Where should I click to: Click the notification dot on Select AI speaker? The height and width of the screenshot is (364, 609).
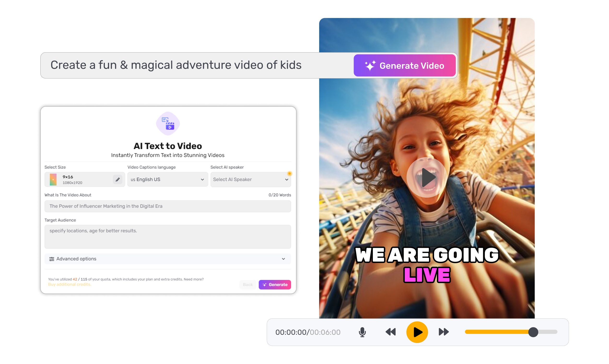pyautogui.click(x=290, y=173)
